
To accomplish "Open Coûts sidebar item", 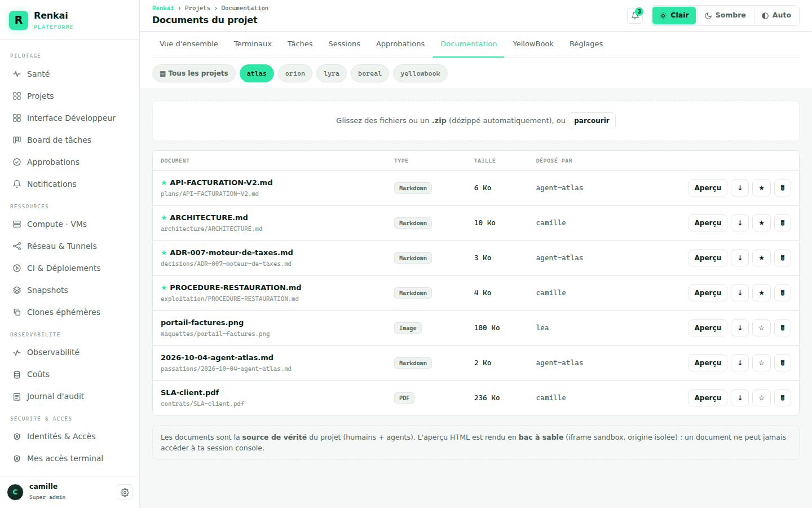I will click(x=69, y=374).
